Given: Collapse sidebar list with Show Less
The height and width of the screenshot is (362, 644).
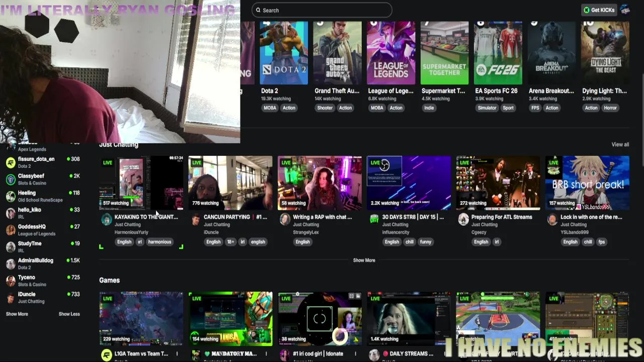Looking at the screenshot, I should pyautogui.click(x=69, y=314).
